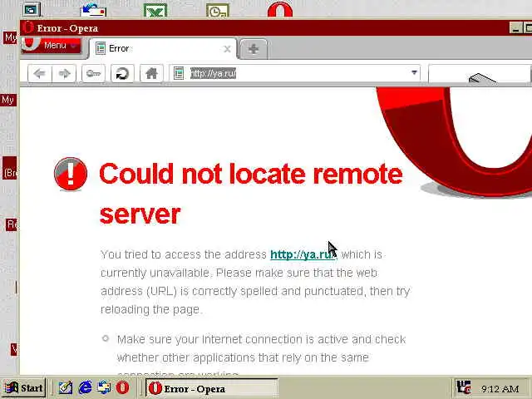The height and width of the screenshot is (399, 532).
Task: Click the bullet before "Make sure your Internet"
Action: [106, 338]
